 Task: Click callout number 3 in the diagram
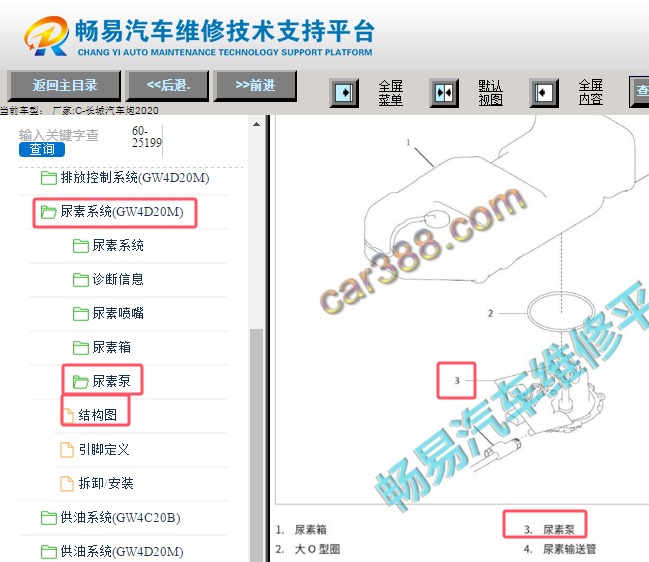pyautogui.click(x=457, y=380)
